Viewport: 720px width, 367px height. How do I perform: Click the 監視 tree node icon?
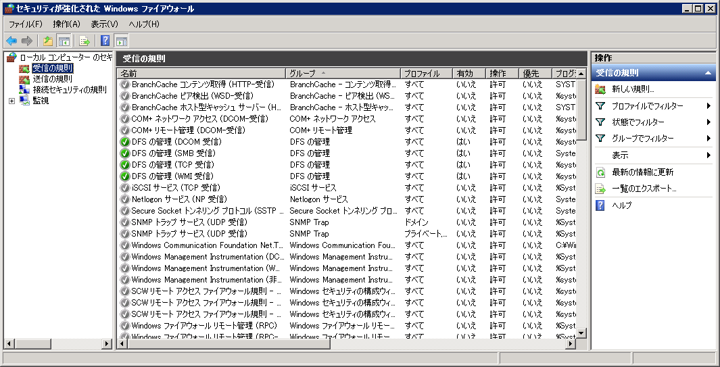(25, 101)
